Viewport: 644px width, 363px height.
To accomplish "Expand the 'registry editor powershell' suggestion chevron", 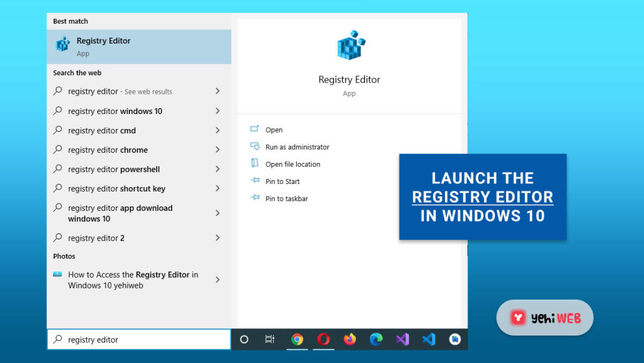I will [x=218, y=169].
